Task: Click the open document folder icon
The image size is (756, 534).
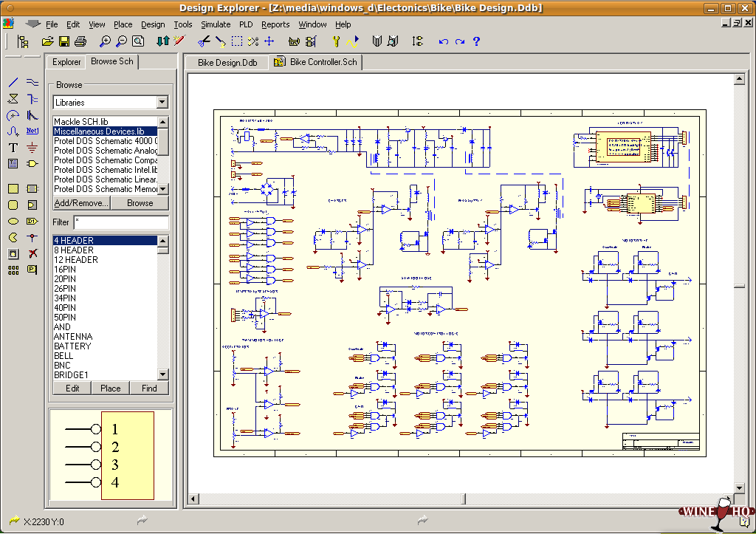Action: coord(47,41)
